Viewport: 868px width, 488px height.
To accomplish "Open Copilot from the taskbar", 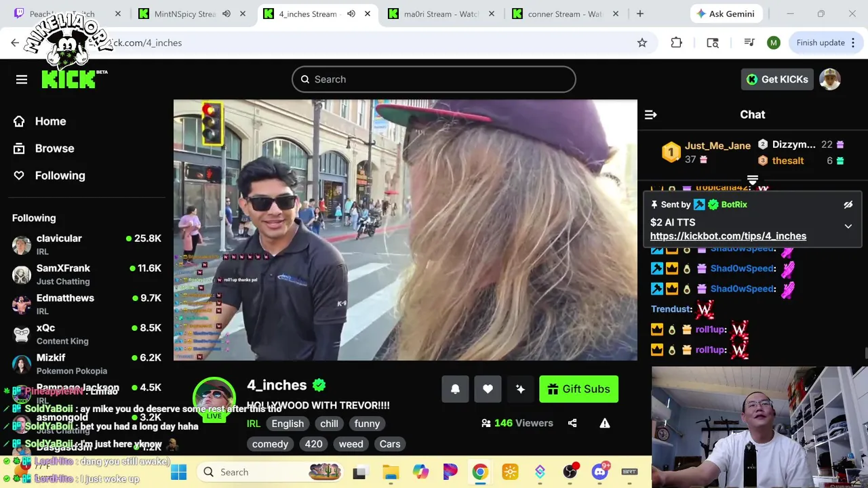I will 420,472.
